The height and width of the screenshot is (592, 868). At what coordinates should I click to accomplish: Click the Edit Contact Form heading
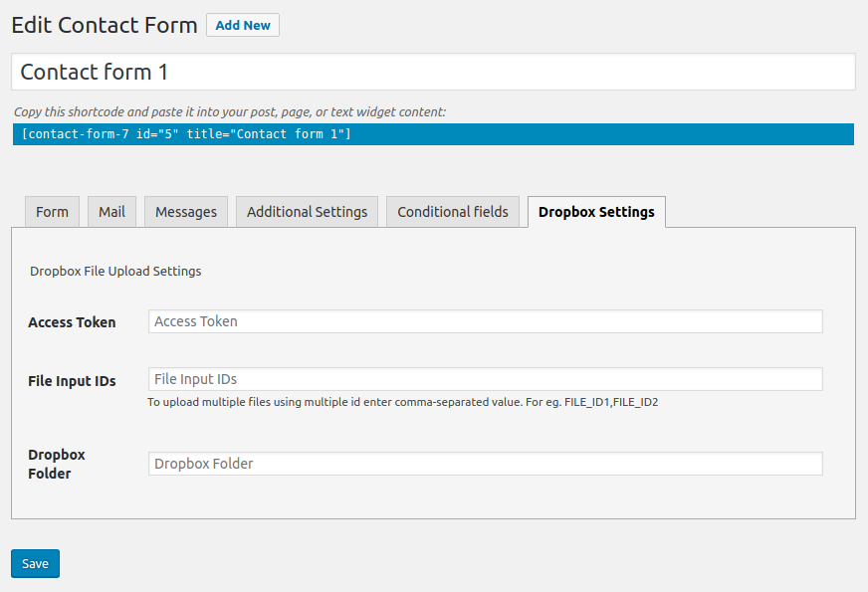[105, 26]
